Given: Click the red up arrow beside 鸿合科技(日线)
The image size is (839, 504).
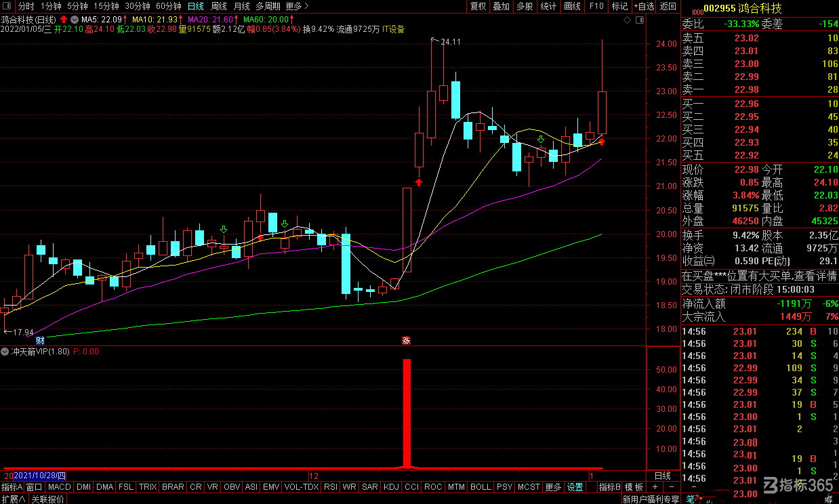Looking at the screenshot, I should tap(64, 19).
